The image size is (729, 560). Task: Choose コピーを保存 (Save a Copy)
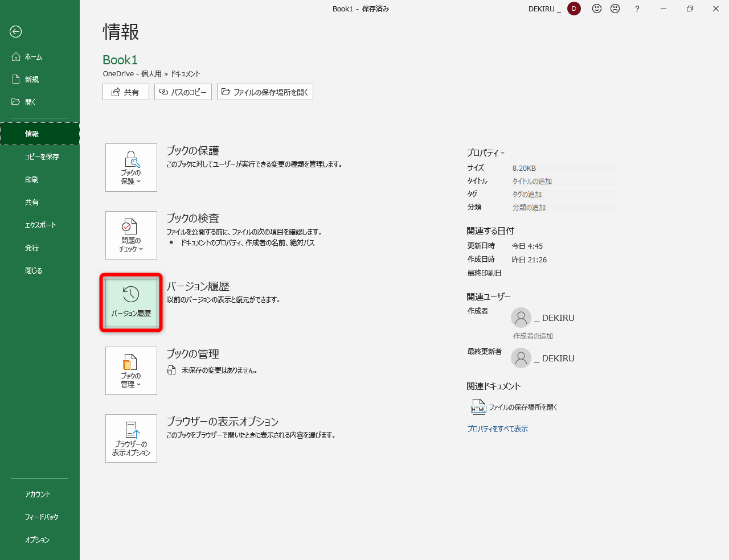pos(40,157)
